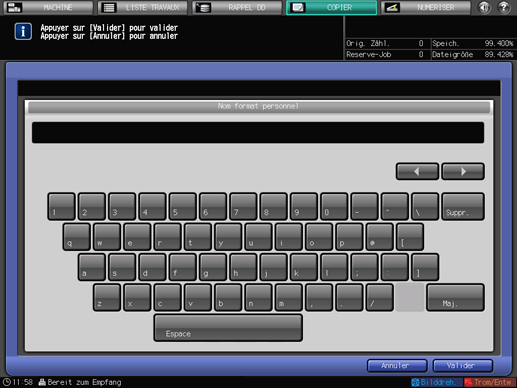The image size is (517, 388).
Task: Tap the semicolon key
Action: click(x=365, y=267)
